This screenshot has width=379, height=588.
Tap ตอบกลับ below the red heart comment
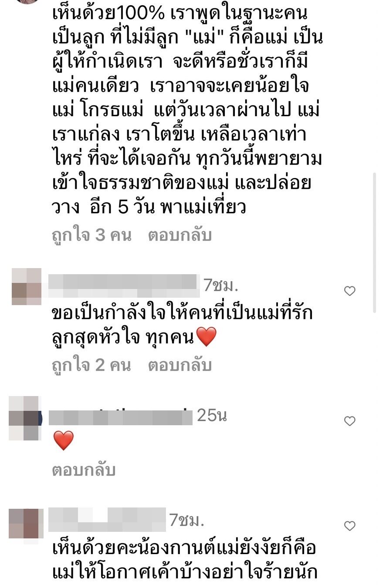pyautogui.click(x=84, y=470)
